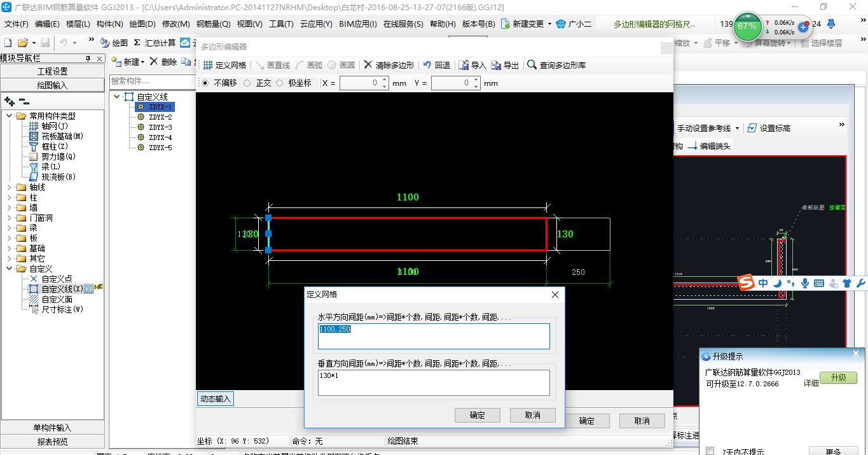Image resolution: width=868 pixels, height=455 pixels.
Task: Click the save floppy disk icon
Action: (45, 43)
